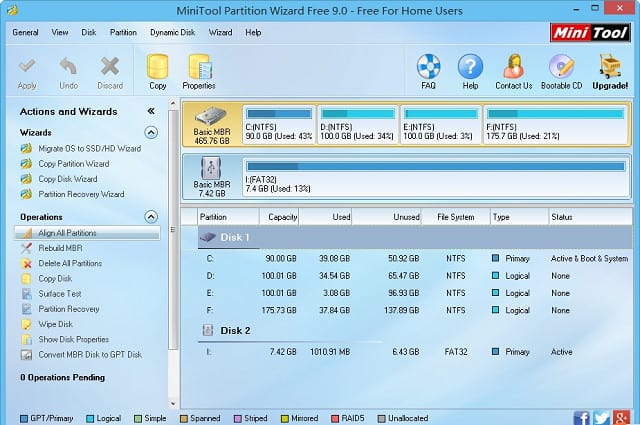
Task: Click the Apply checkmark icon
Action: pos(27,66)
